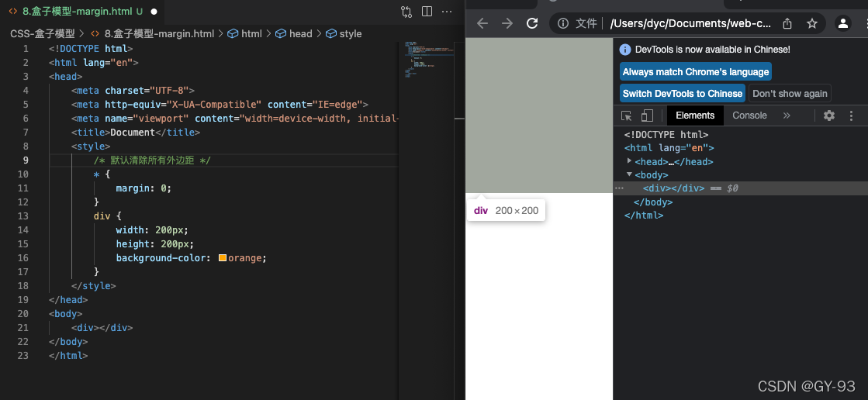Click Always match Chrome's language button

pyautogui.click(x=695, y=72)
